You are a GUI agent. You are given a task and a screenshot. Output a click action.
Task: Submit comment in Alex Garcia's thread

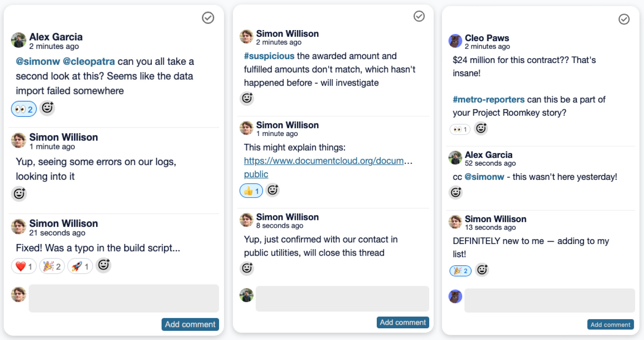coord(190,324)
